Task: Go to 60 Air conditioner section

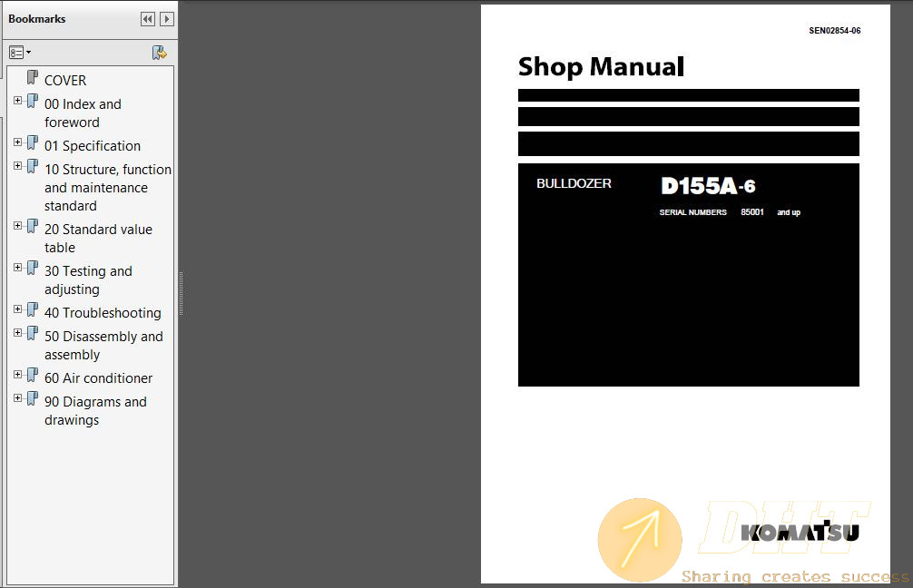Action: click(x=98, y=378)
